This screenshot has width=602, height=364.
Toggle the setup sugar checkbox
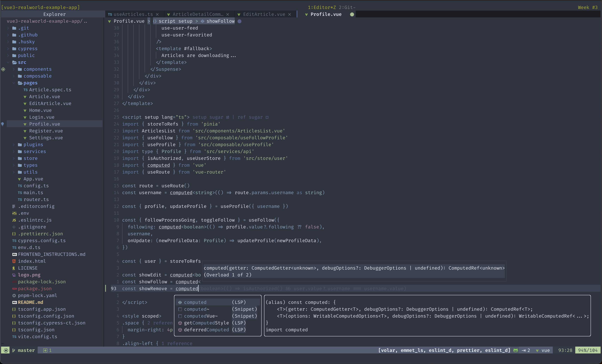227,117
